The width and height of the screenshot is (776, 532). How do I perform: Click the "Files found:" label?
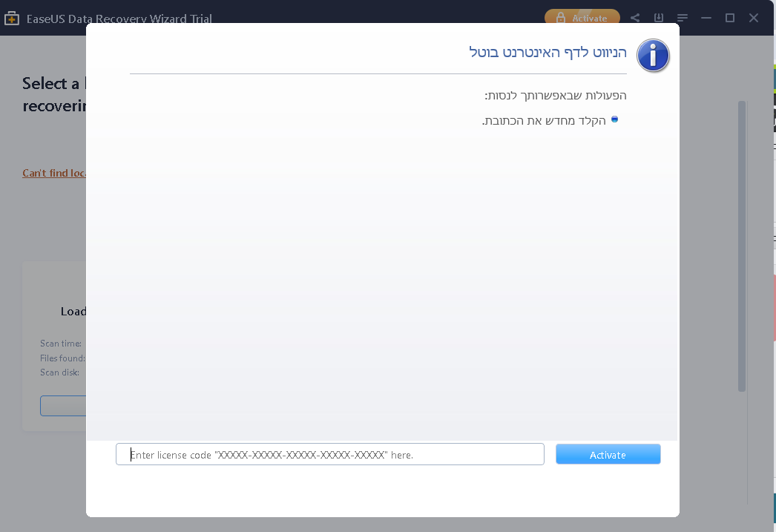[62, 358]
